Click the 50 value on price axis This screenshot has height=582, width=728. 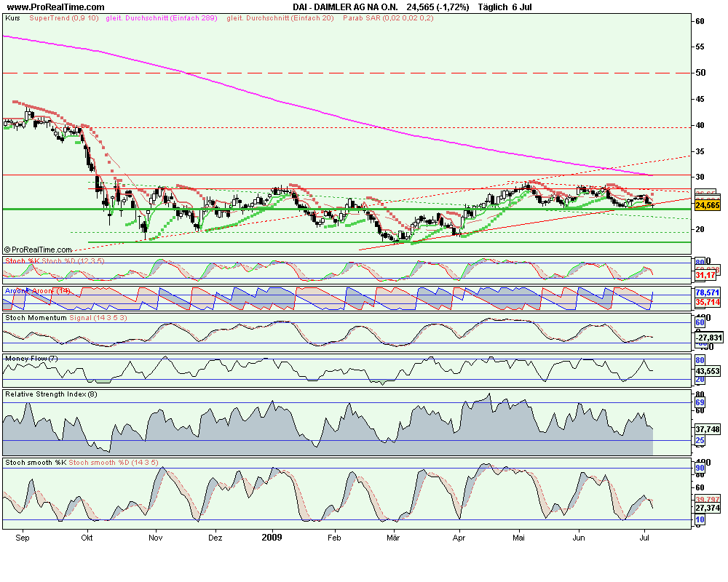700,73
